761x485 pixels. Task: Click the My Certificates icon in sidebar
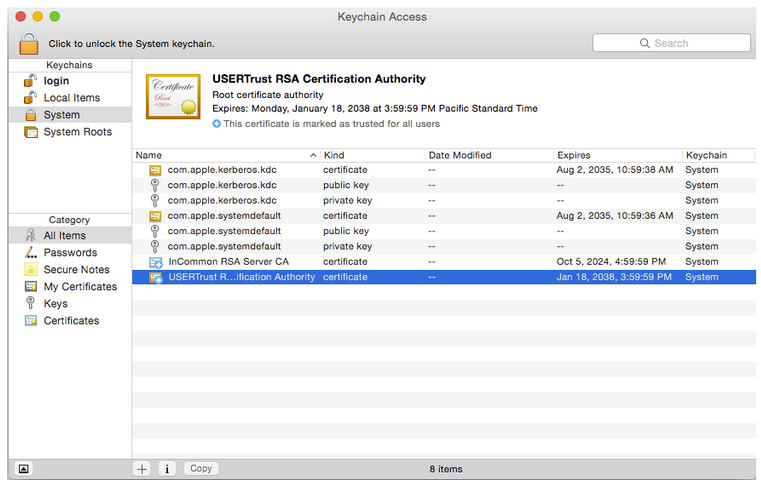[31, 286]
